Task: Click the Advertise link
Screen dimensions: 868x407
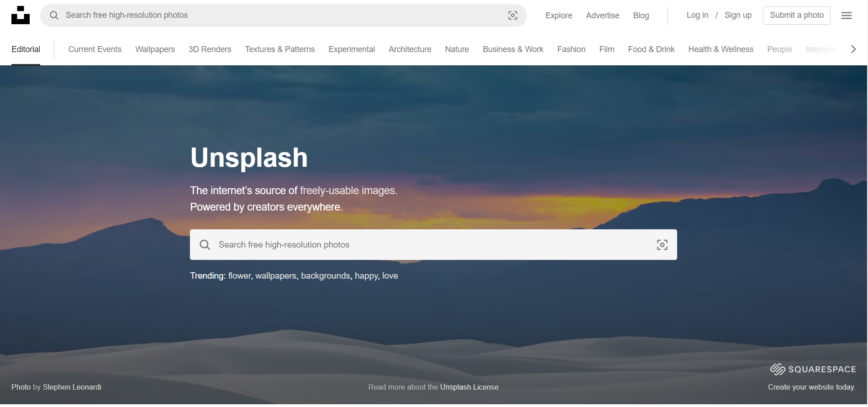Action: click(x=603, y=16)
